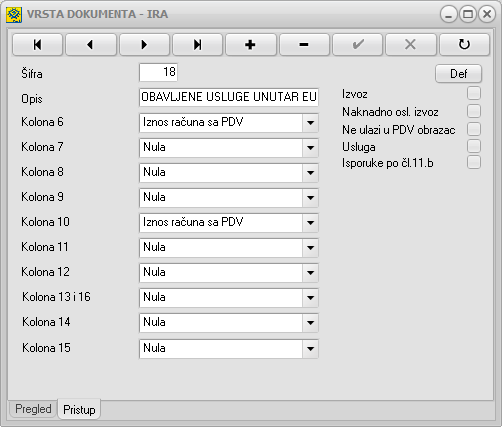This screenshot has height=427, width=502.
Task: Toggle Ne ulazi u PDV obrazac checkbox
Action: tap(474, 129)
